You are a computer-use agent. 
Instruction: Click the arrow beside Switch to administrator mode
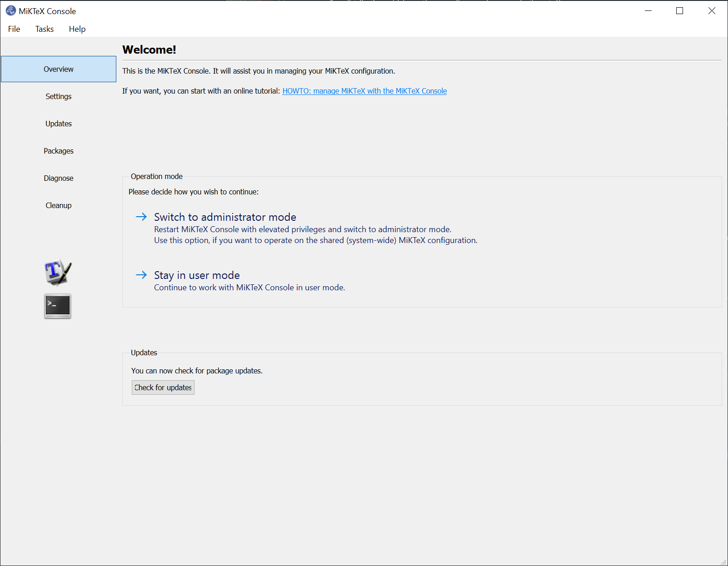[x=141, y=217]
